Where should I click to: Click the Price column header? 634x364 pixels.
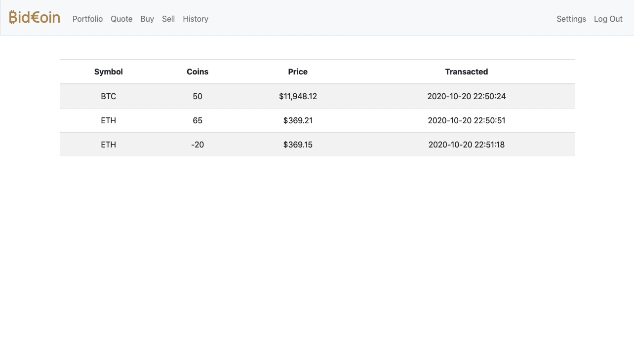[298, 72]
